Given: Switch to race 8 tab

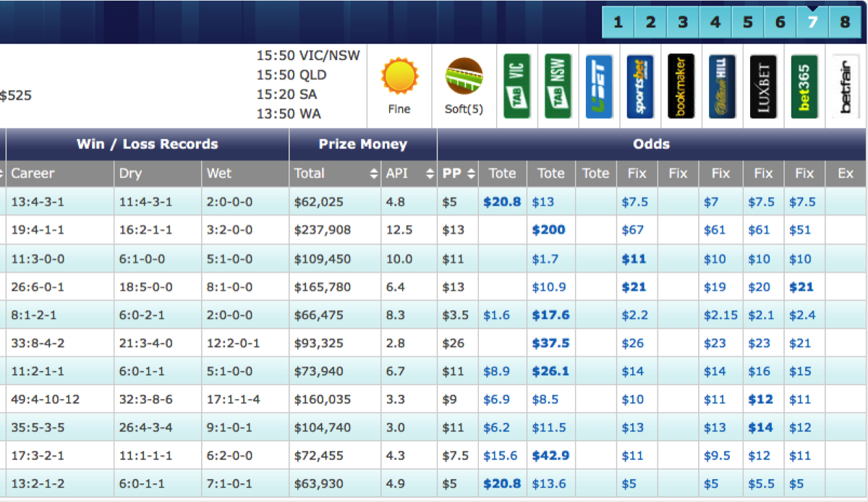Looking at the screenshot, I should (845, 22).
